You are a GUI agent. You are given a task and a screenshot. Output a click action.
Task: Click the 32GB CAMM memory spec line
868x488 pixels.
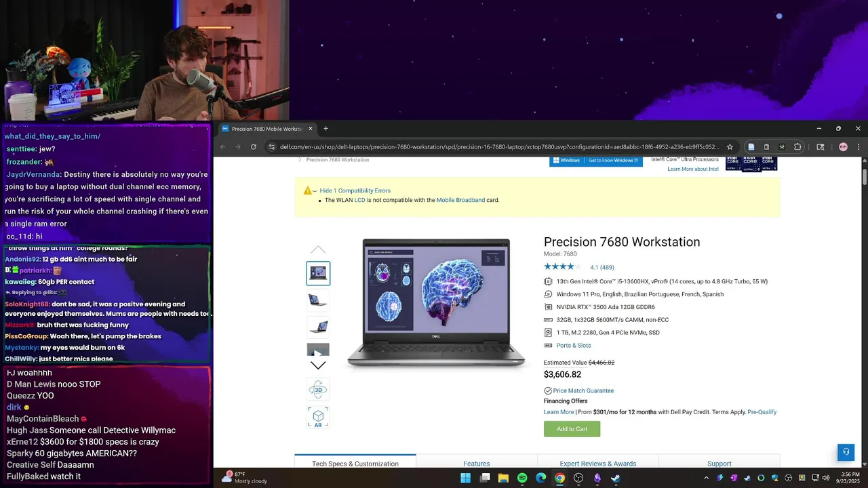coord(612,320)
